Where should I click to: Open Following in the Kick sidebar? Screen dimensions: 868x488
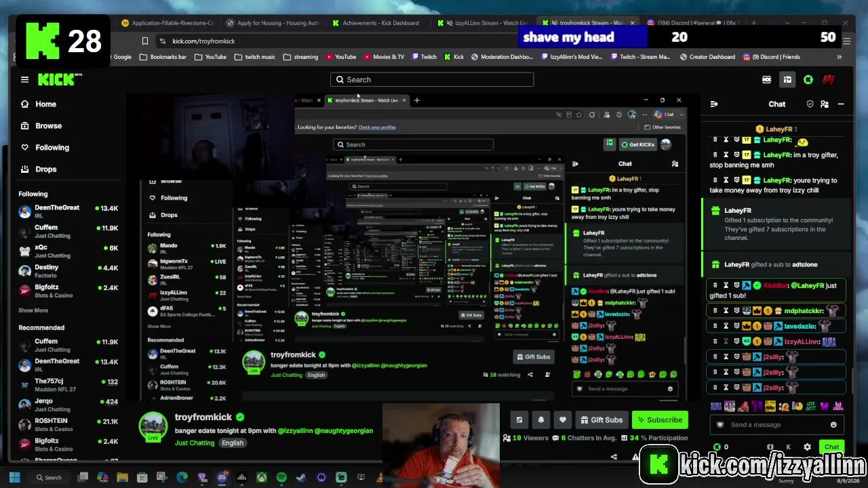point(45,147)
